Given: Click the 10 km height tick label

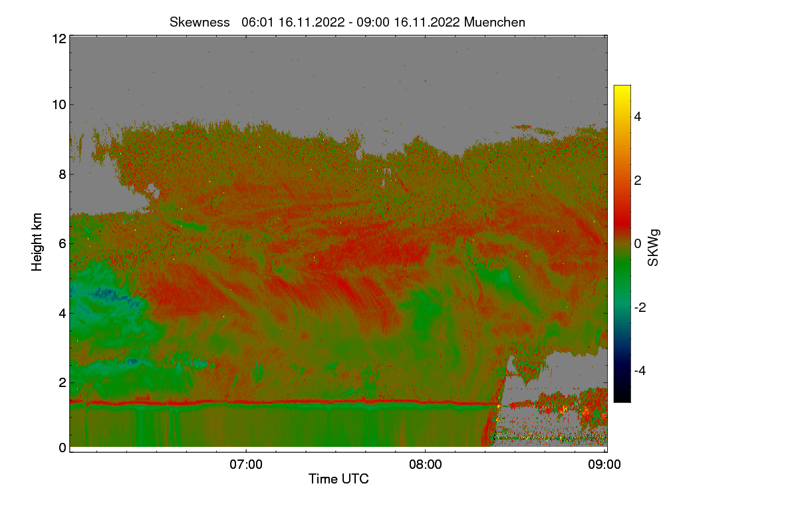Looking at the screenshot, I should [59, 104].
